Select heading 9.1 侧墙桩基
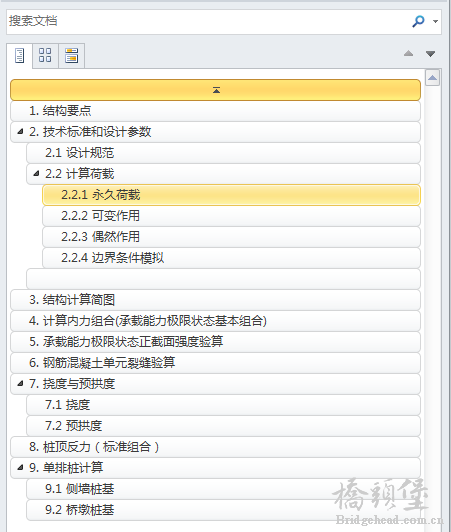The image size is (451, 532). pos(223,489)
